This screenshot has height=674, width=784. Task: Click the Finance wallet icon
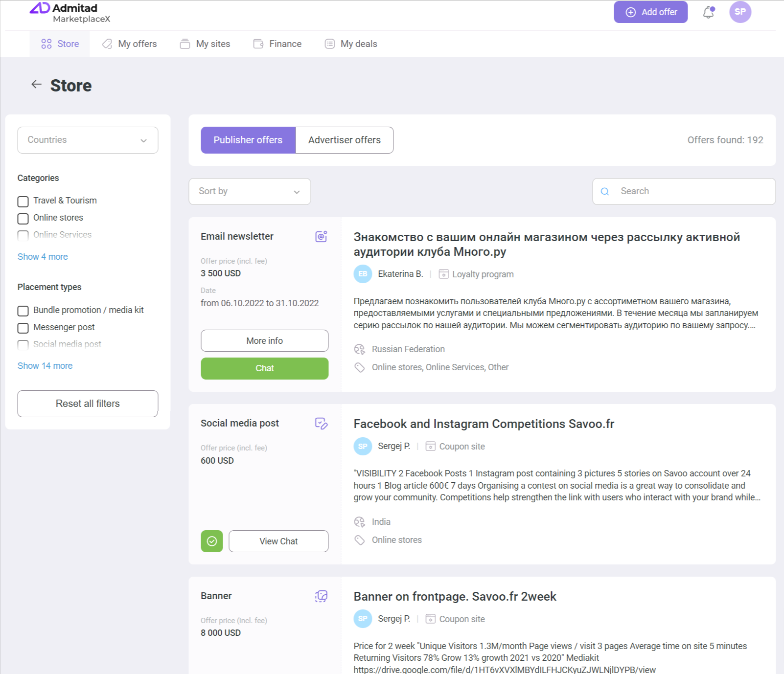pyautogui.click(x=258, y=44)
